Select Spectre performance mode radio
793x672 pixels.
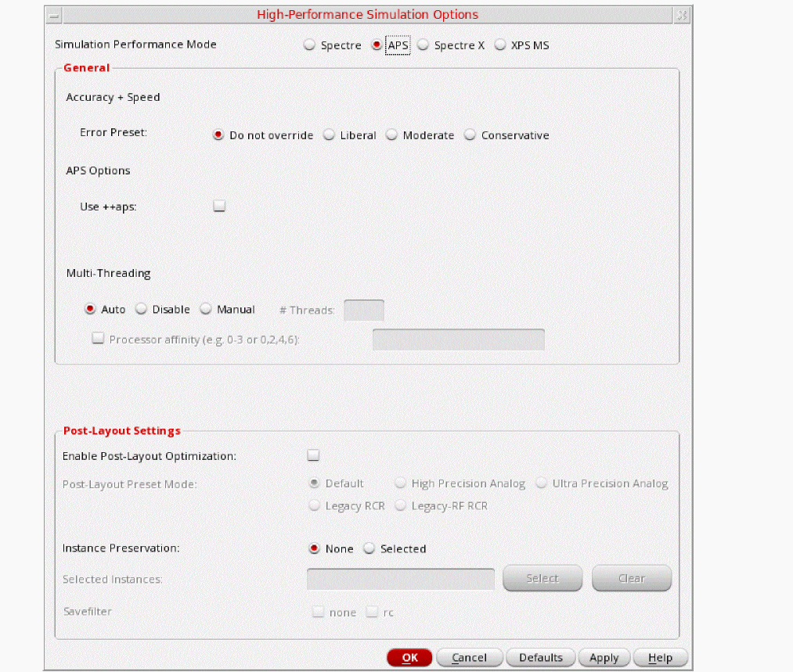click(x=309, y=45)
